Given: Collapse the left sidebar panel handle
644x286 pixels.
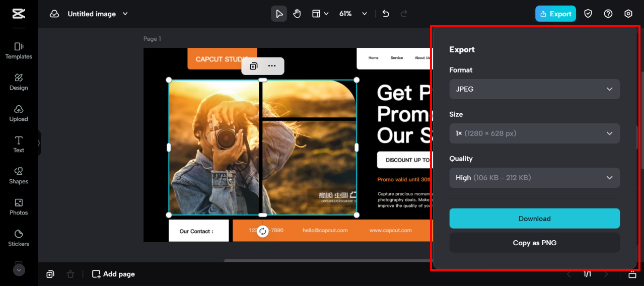Looking at the screenshot, I should click(x=39, y=143).
